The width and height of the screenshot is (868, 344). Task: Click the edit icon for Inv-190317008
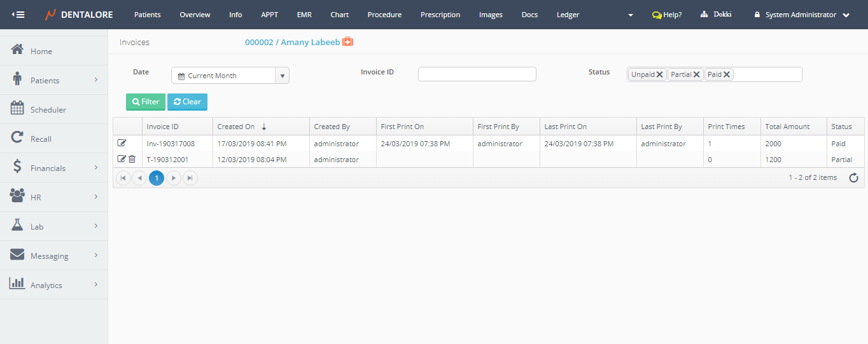(122, 143)
